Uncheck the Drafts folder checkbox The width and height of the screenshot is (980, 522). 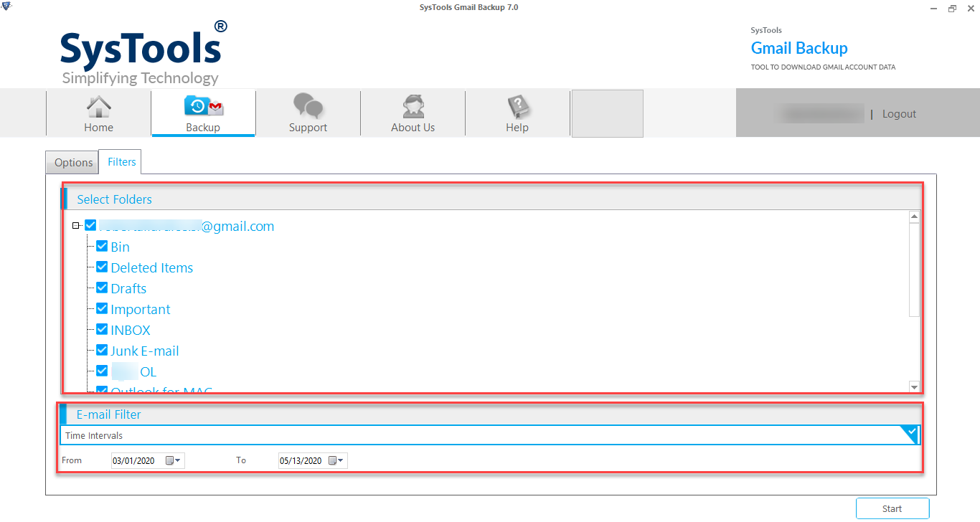click(x=102, y=288)
